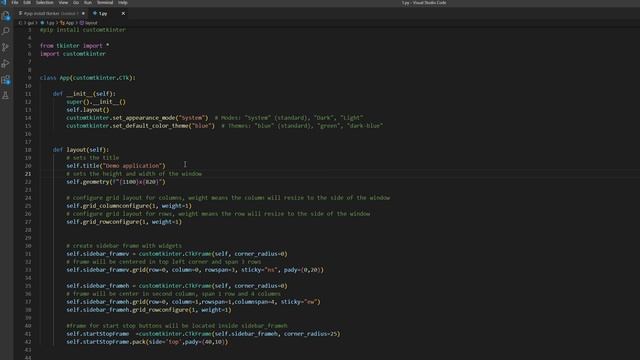Click 'self.title("Demo application")' line
640x360 pixels.
pos(116,166)
